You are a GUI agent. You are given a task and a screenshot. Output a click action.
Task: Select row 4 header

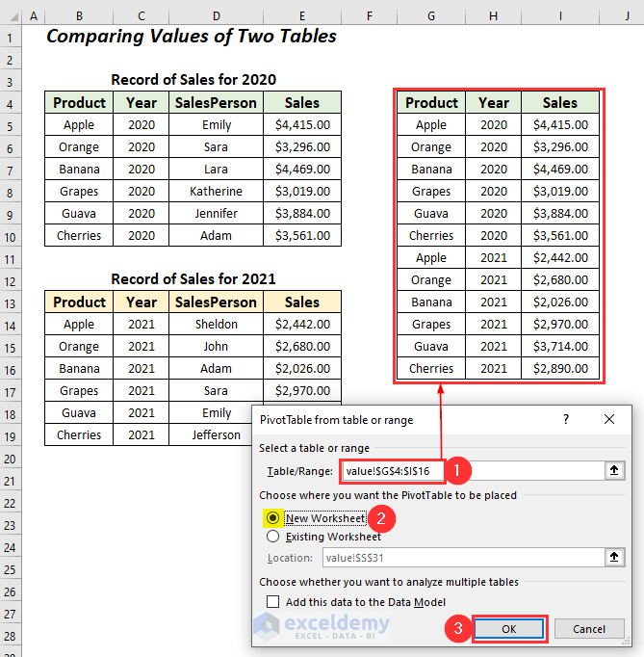click(10, 103)
